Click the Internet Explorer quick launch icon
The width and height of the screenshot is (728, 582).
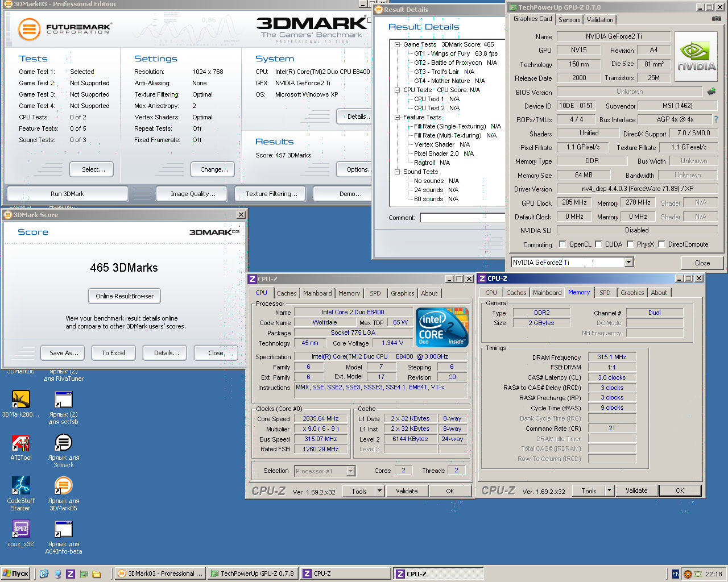[44, 574]
